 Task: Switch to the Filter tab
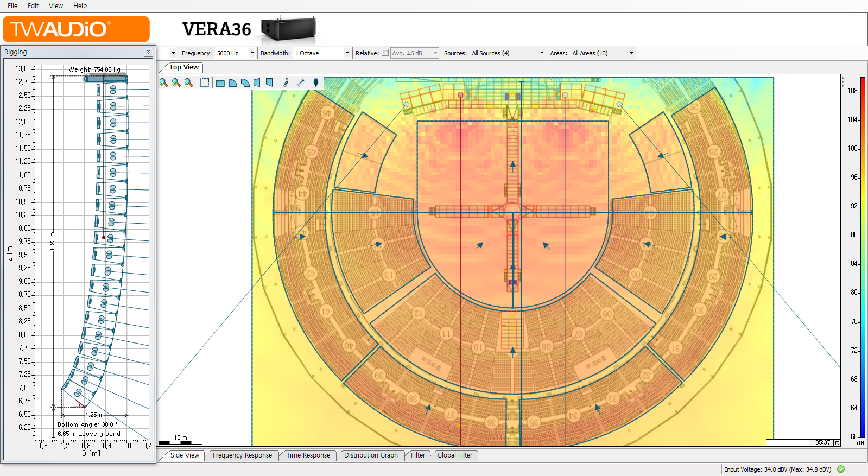[418, 455]
